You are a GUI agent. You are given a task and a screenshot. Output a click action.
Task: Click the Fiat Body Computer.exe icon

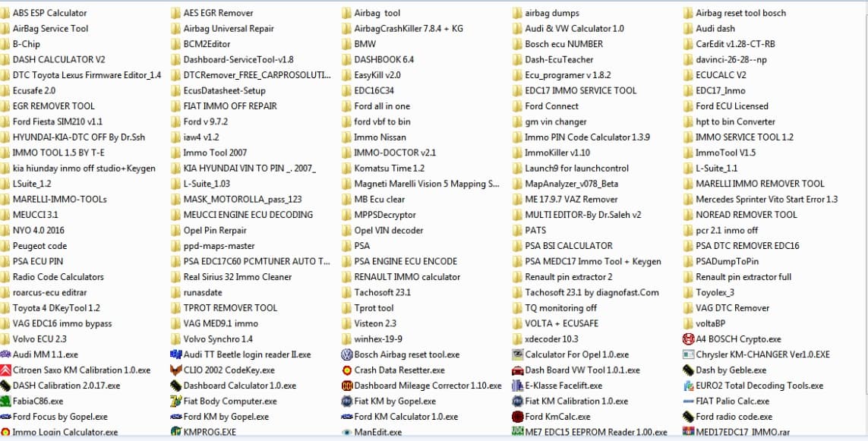tap(176, 402)
